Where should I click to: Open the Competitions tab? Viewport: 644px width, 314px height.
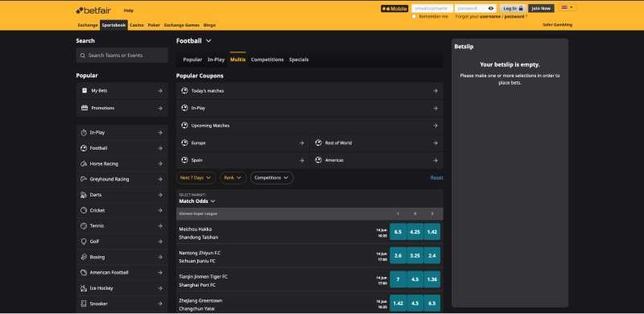(267, 60)
